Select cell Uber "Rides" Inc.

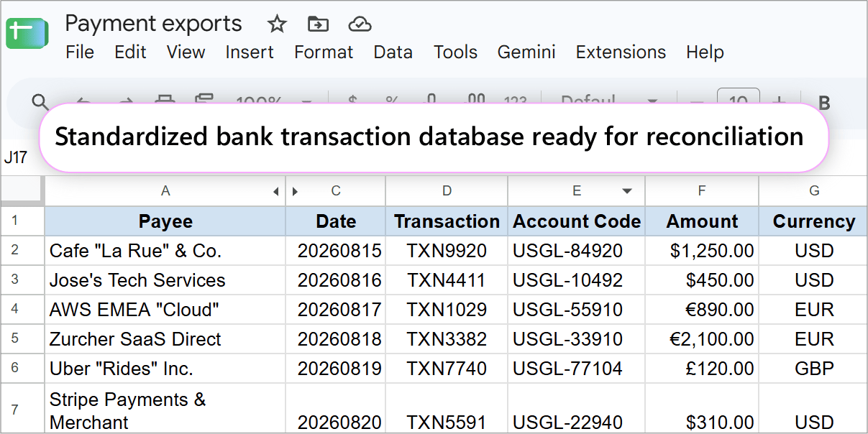tap(165, 369)
